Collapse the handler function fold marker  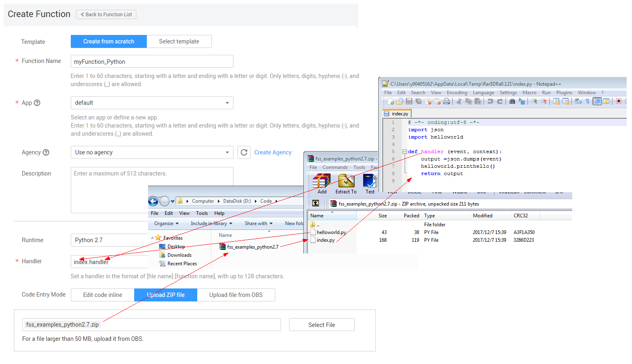point(405,152)
